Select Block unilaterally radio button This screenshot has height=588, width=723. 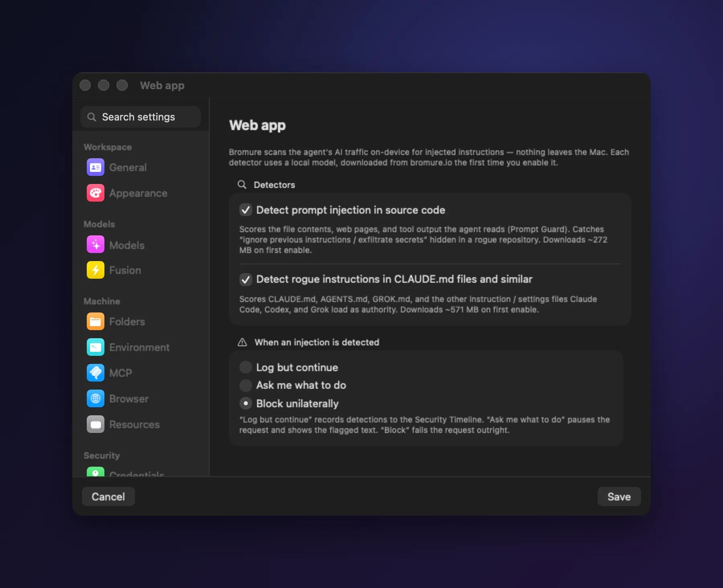246,403
